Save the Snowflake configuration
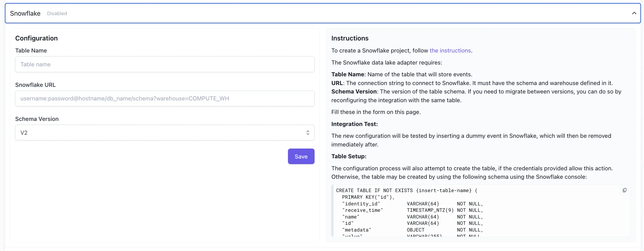The image size is (644, 251). click(301, 156)
